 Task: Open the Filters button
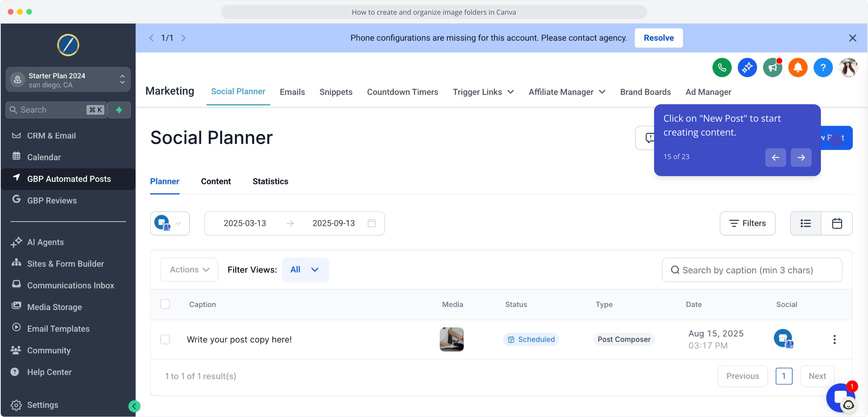(748, 223)
